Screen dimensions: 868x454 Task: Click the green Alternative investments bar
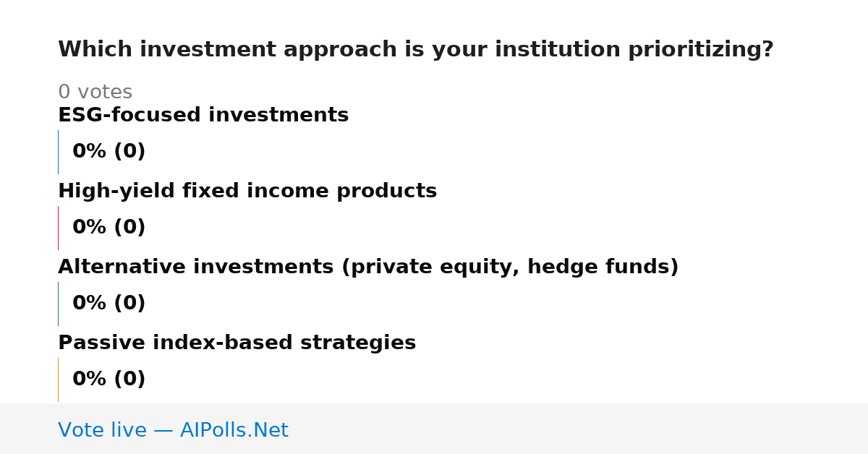tap(58, 304)
